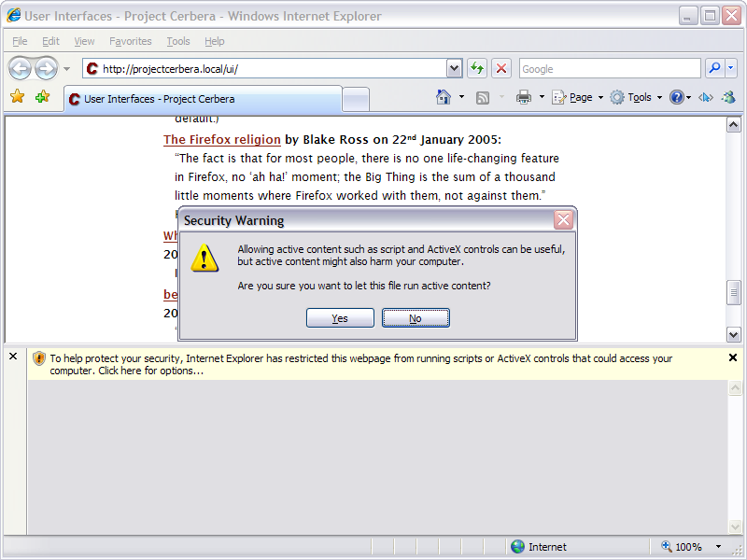This screenshot has width=747, height=560.
Task: Open the Favorites Center star icon
Action: tap(17, 97)
